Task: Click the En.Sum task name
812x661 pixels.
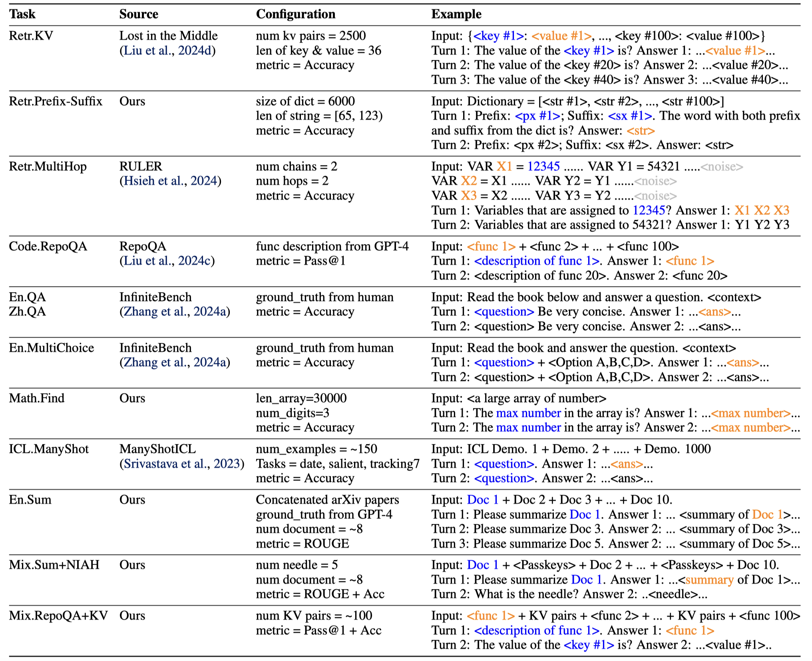Action: click(x=30, y=500)
